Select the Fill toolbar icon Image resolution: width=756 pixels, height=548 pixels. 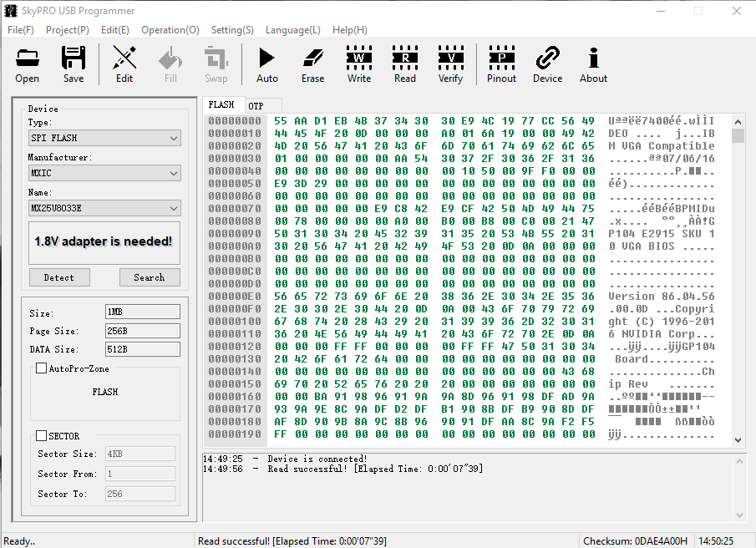point(170,64)
